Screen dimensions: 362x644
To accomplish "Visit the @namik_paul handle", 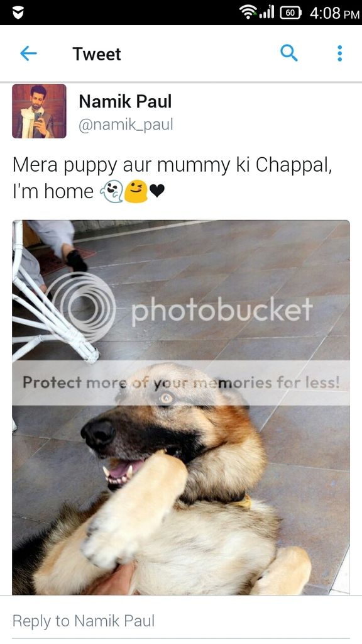I will tap(126, 125).
